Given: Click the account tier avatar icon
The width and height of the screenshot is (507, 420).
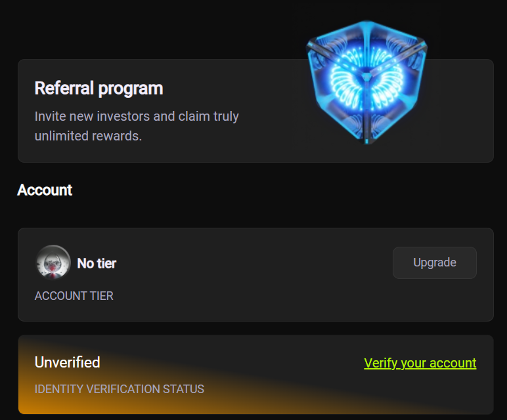Looking at the screenshot, I should point(53,262).
